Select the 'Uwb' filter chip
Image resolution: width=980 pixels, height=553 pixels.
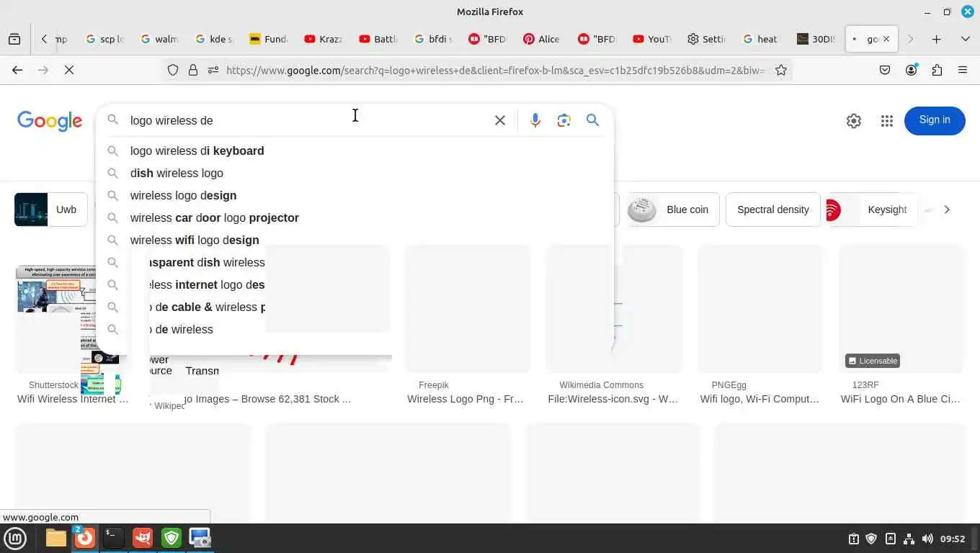pyautogui.click(x=50, y=210)
